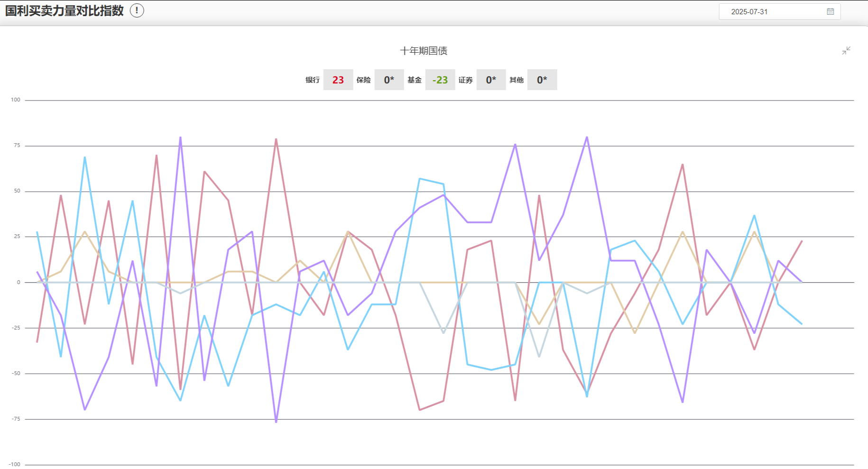The height and width of the screenshot is (469, 868).
Task: Click the 0 label on the y-axis
Action: 18,282
